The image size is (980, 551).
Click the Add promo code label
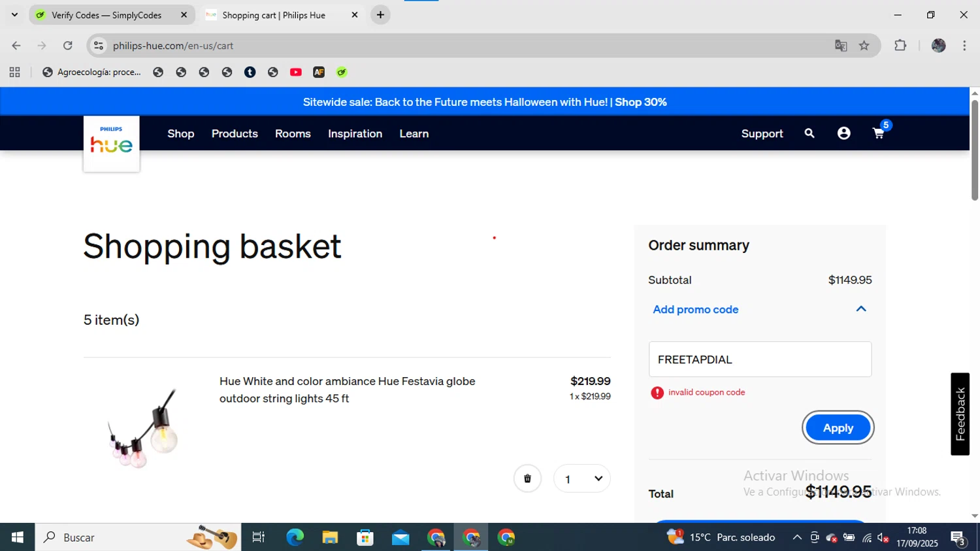pos(696,310)
